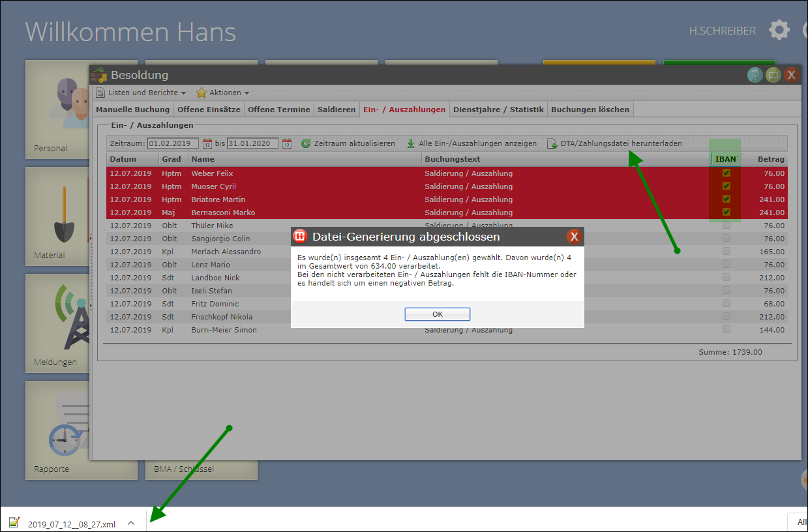Close the Datei-Generierung abgeschlossen dialog
Screen dimensions: 808x532
(x=574, y=237)
